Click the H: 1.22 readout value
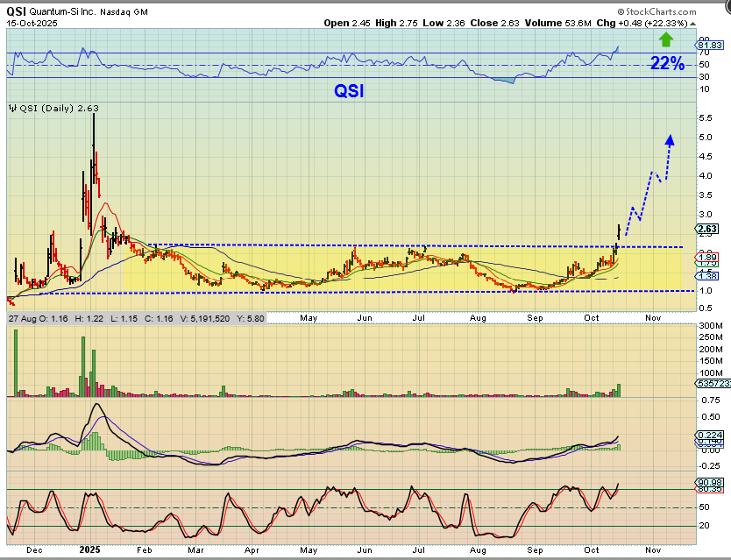This screenshot has width=731, height=560. pyautogui.click(x=89, y=318)
